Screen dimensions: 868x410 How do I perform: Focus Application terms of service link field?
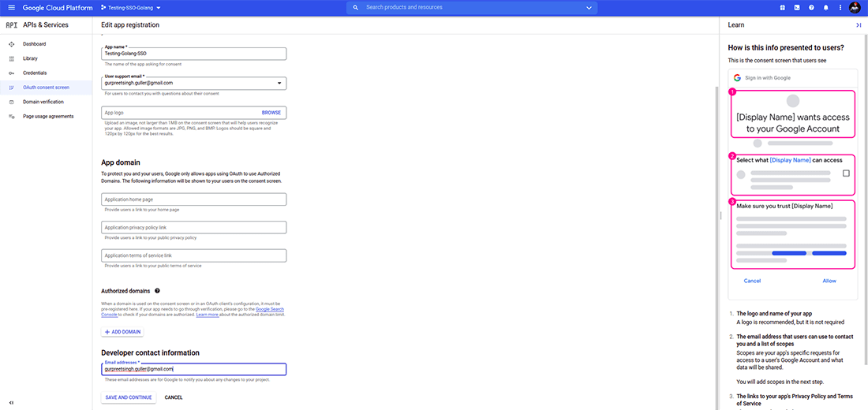[194, 255]
